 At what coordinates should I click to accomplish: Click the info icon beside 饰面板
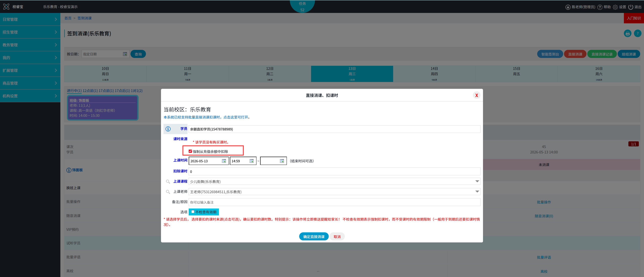pyautogui.click(x=69, y=170)
